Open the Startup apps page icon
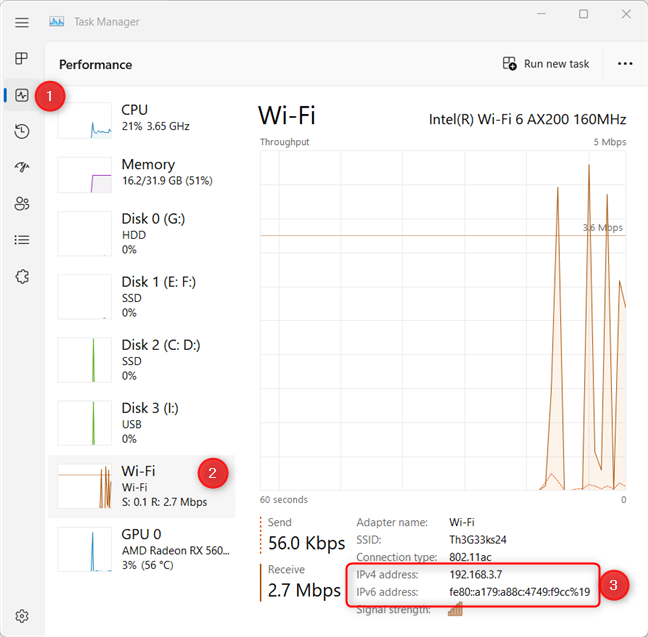The width and height of the screenshot is (648, 637). pos(21,167)
